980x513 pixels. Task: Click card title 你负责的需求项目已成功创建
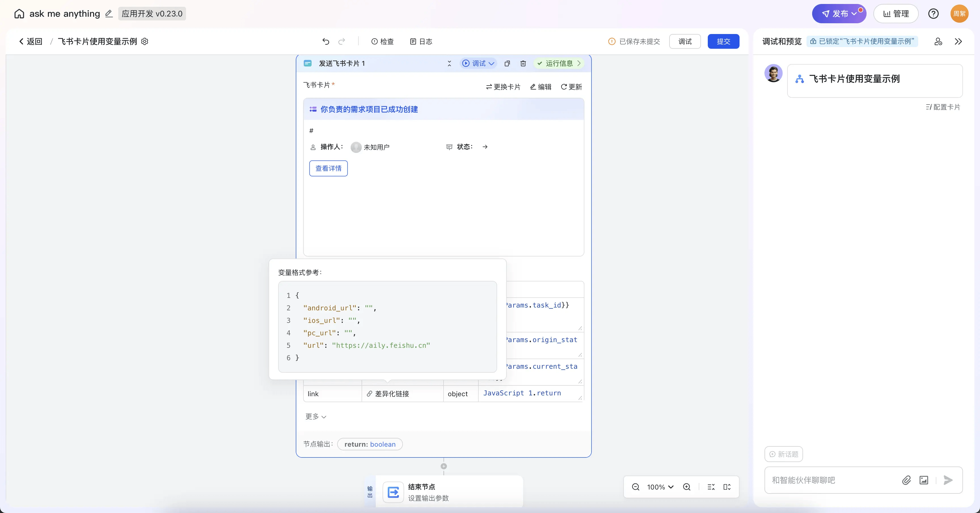tap(369, 109)
